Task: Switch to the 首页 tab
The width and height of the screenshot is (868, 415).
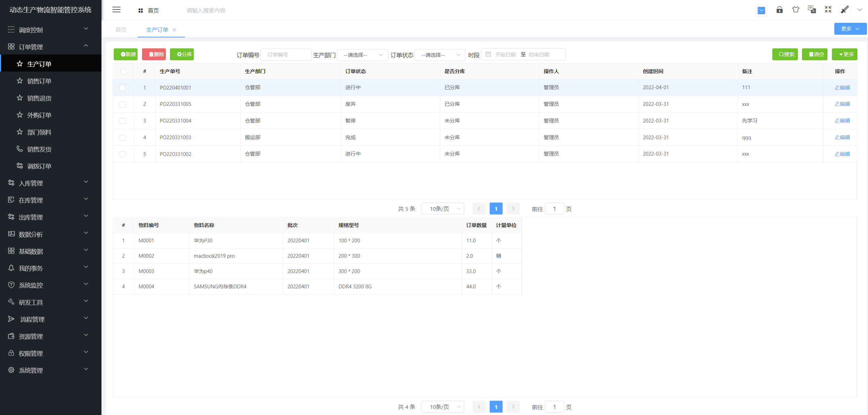Action: click(121, 30)
